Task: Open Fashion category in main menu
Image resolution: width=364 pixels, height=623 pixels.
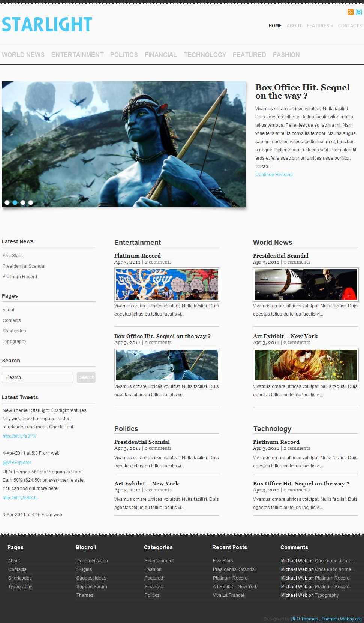Action: tap(286, 55)
